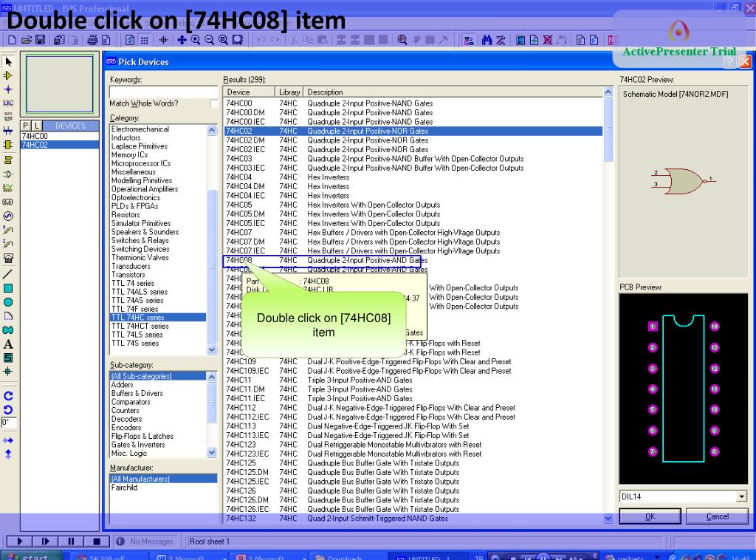Select the Buses Mode tool
Screen dimensions: 756x560
pyautogui.click(x=8, y=131)
